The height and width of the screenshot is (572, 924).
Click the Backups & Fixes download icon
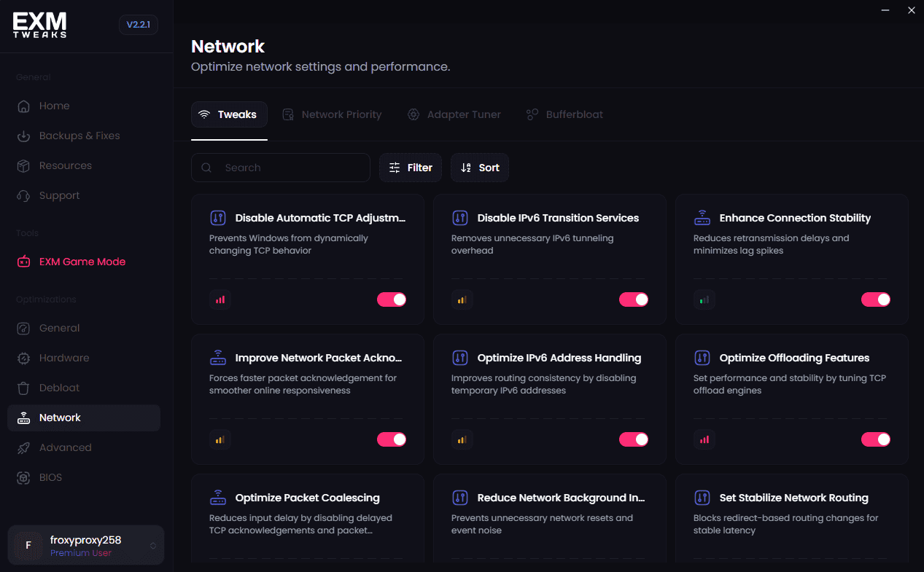(x=23, y=136)
